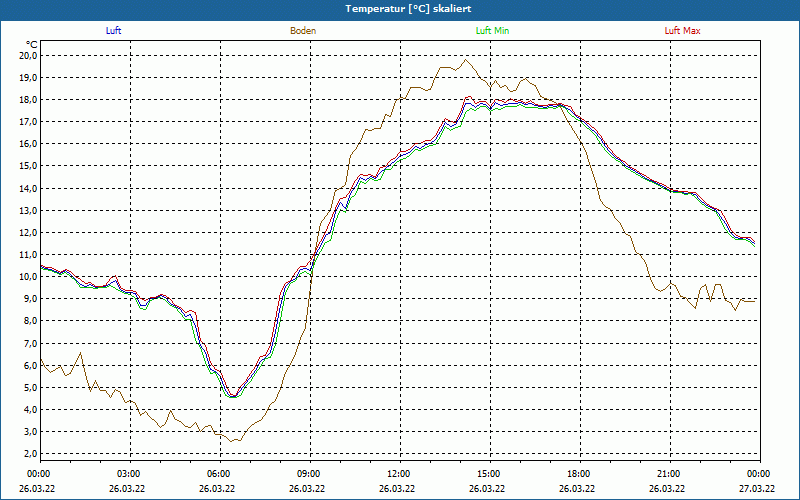
Task: Click the 03:00 time label on x-axis
Action: coord(128,474)
